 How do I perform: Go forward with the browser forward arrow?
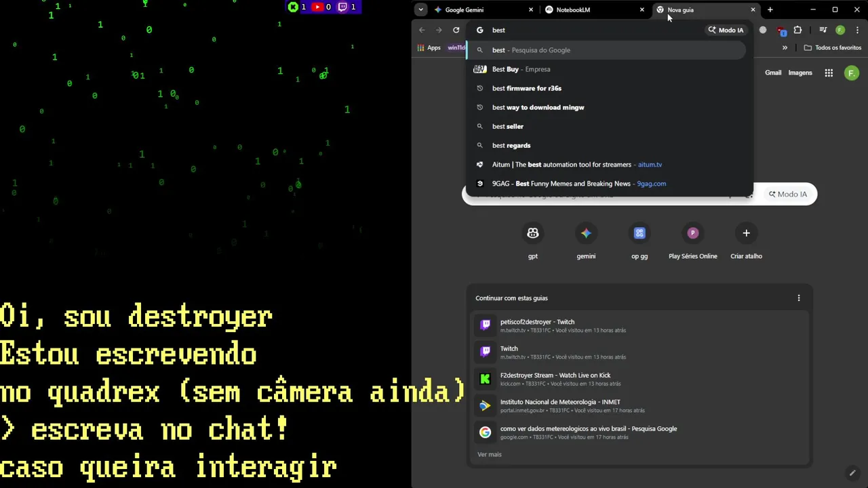(439, 30)
